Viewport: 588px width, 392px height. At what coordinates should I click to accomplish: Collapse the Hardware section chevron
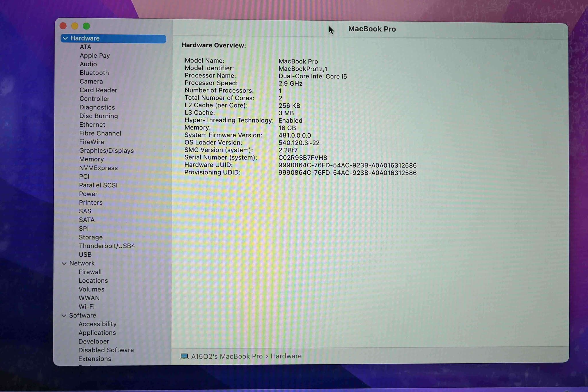[65, 38]
